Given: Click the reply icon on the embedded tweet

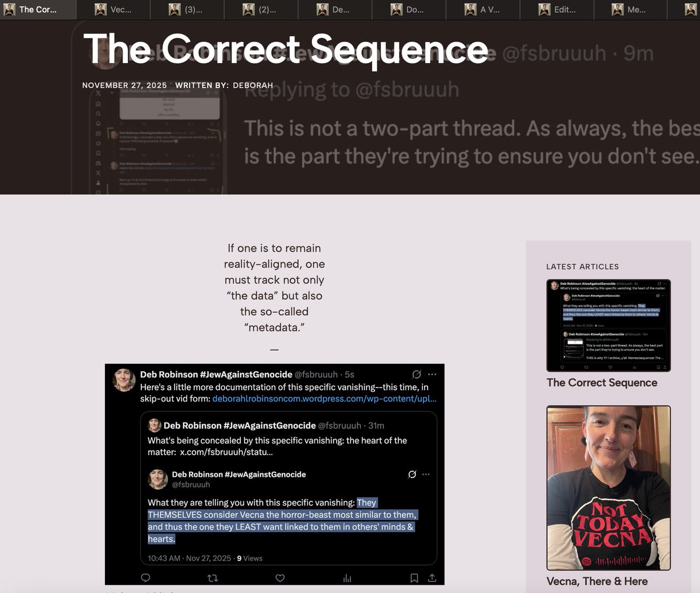Looking at the screenshot, I should click(x=145, y=578).
